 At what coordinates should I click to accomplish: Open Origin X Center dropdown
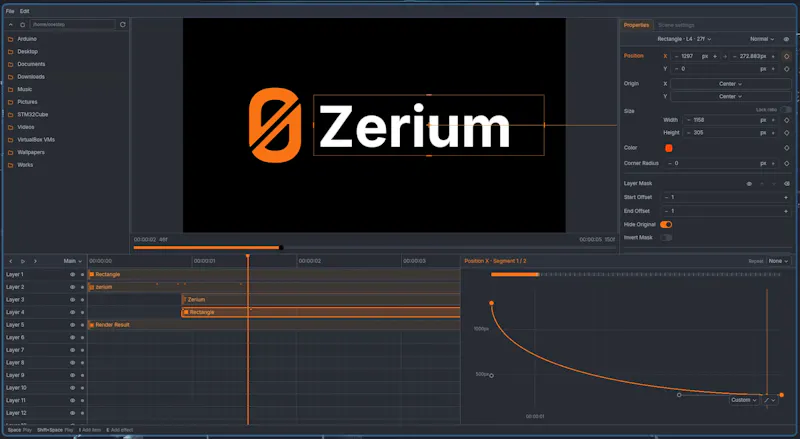[731, 84]
